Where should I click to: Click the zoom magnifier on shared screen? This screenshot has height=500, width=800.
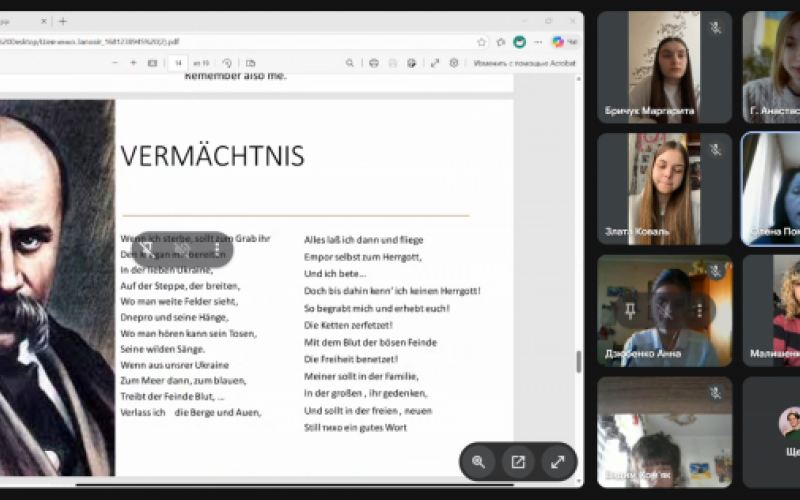479,462
